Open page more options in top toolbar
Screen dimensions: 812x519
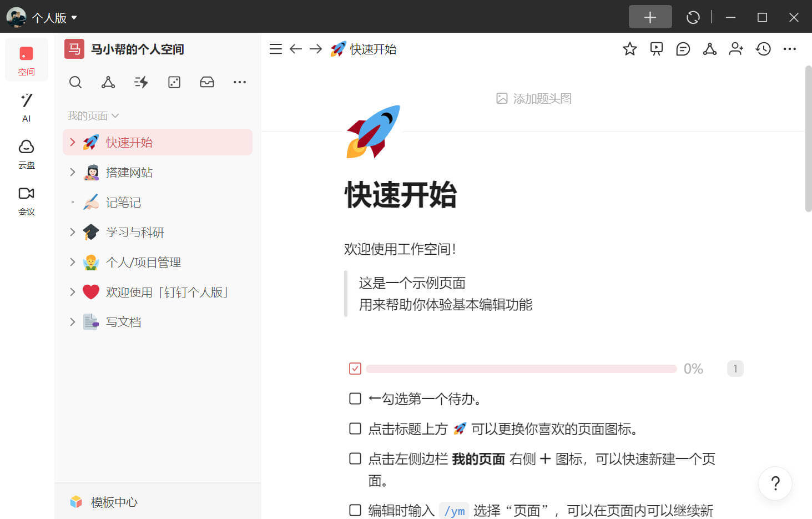coord(790,49)
